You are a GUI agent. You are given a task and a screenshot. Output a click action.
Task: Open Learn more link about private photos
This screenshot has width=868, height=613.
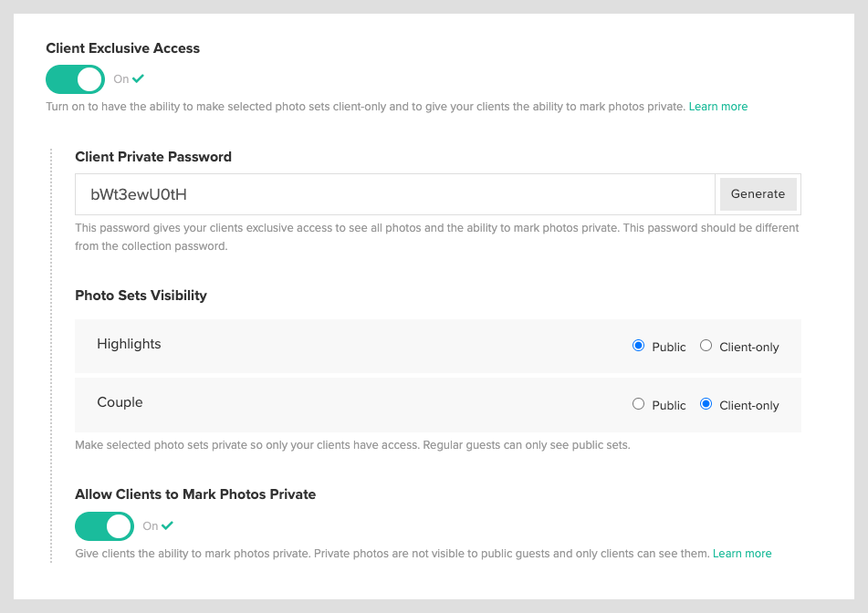[x=742, y=553]
